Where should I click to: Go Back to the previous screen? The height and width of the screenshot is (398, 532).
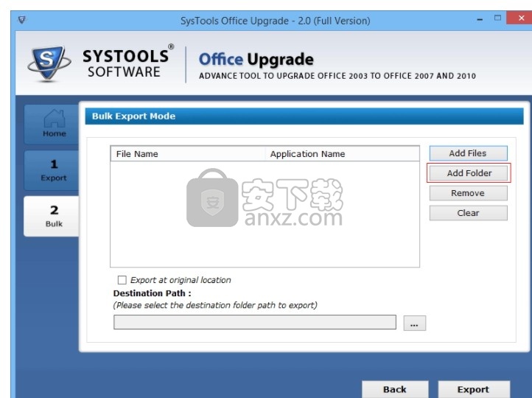(x=395, y=389)
